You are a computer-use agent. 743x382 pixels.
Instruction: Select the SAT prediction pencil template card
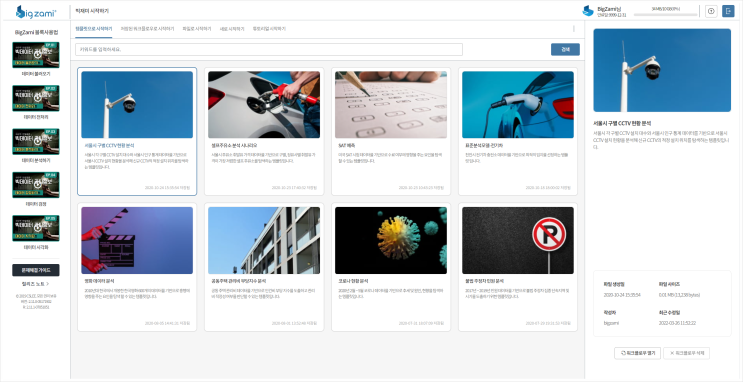[x=391, y=131]
